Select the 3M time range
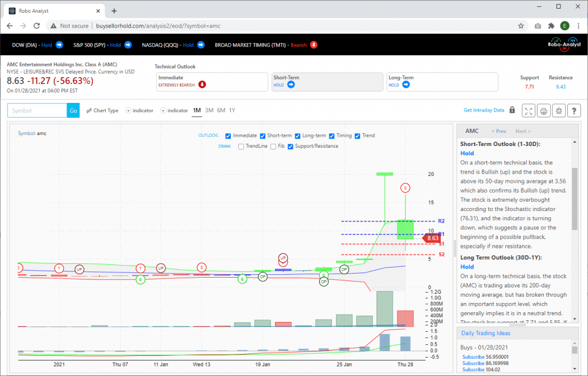 tap(209, 110)
